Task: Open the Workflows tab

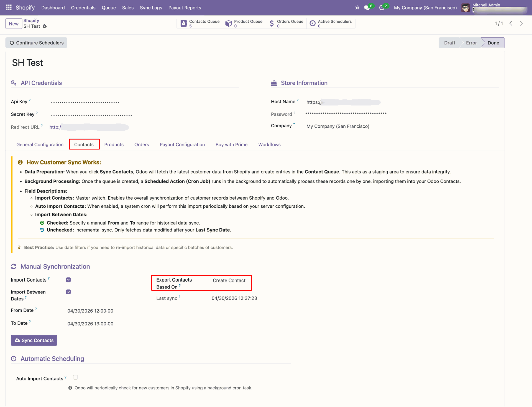Action: [x=270, y=145]
